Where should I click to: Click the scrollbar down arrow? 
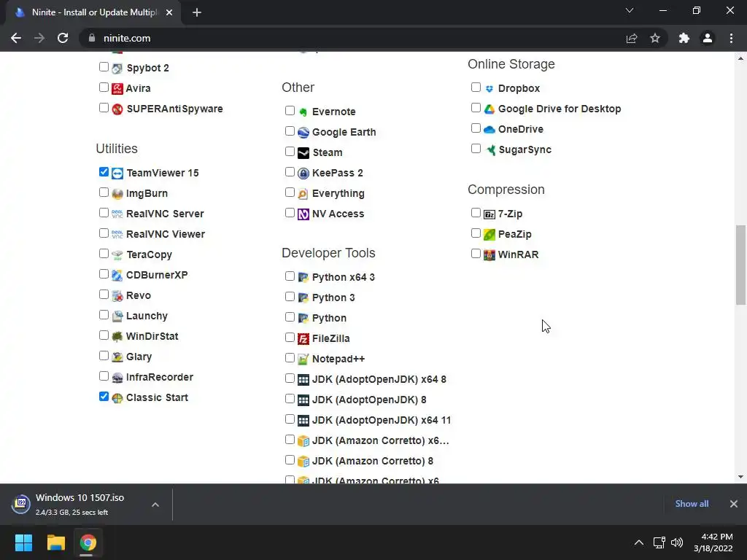click(x=740, y=477)
